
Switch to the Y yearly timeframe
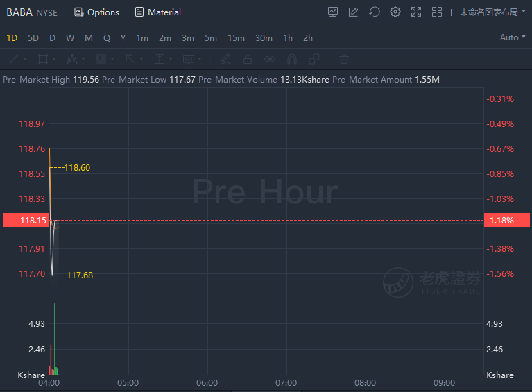(x=123, y=37)
